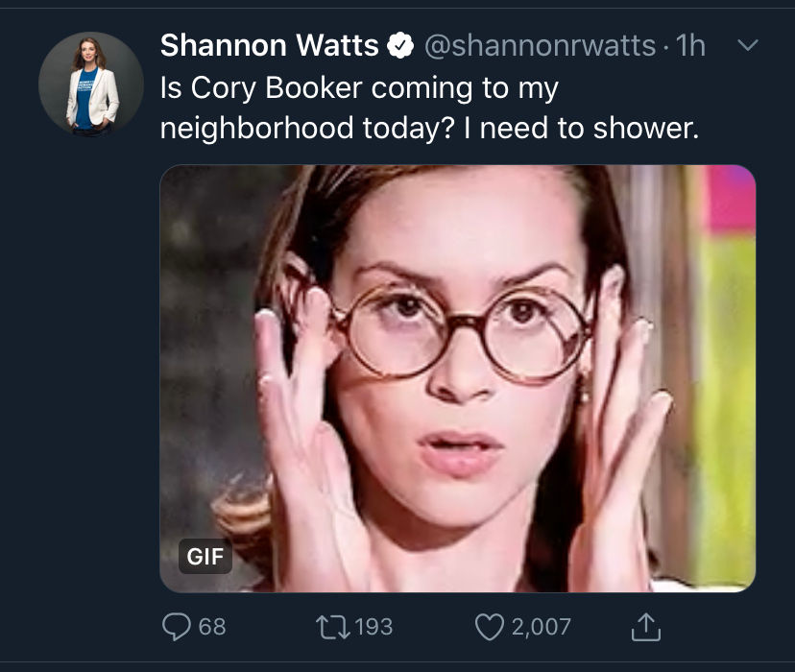795x672 pixels.
Task: Open the tweet via the 1h timestamp
Action: 691,46
